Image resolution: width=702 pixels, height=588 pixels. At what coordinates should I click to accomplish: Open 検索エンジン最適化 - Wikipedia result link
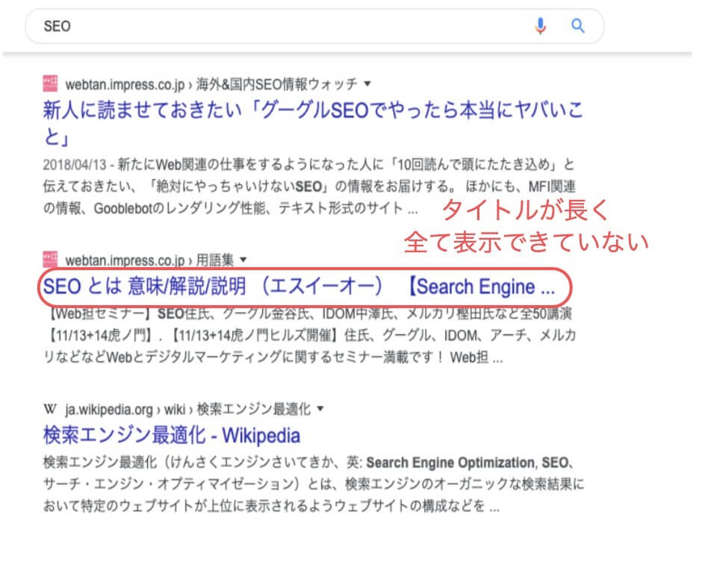tap(172, 436)
